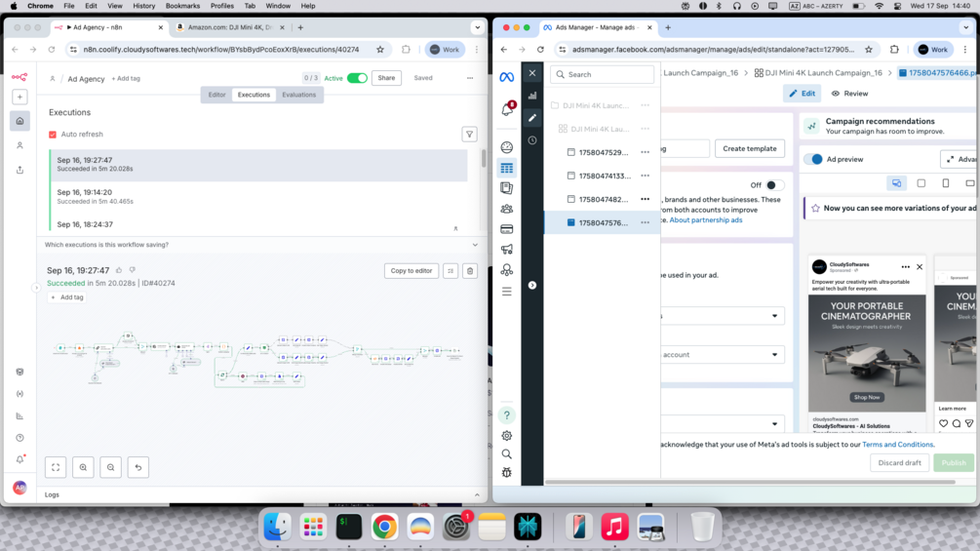Viewport: 980px width, 551px height.
Task: Open the n8n workflow three-dot menu
Action: (x=470, y=78)
